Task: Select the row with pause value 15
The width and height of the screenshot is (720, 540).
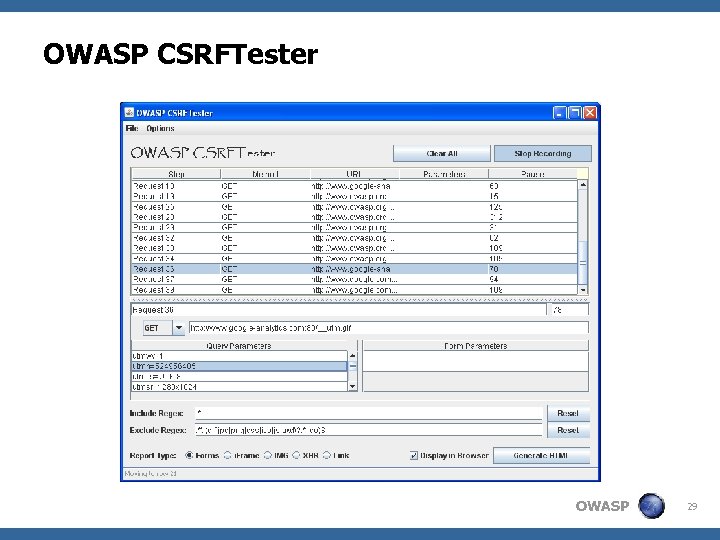Action: [x=354, y=197]
